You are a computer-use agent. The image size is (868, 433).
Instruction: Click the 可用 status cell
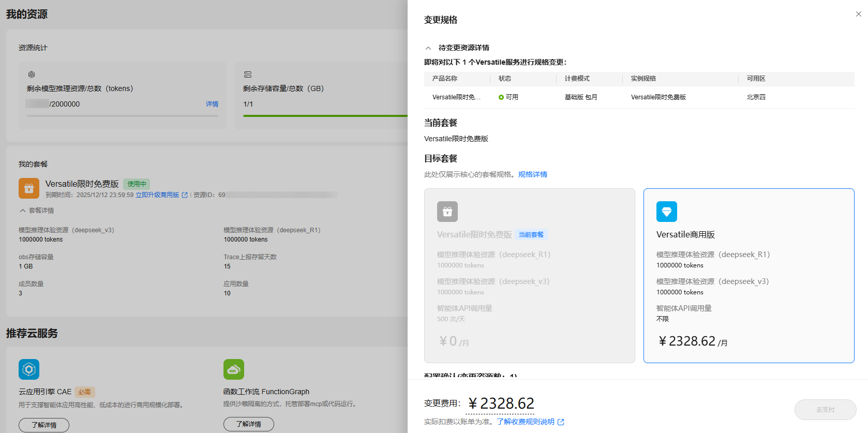pos(508,97)
